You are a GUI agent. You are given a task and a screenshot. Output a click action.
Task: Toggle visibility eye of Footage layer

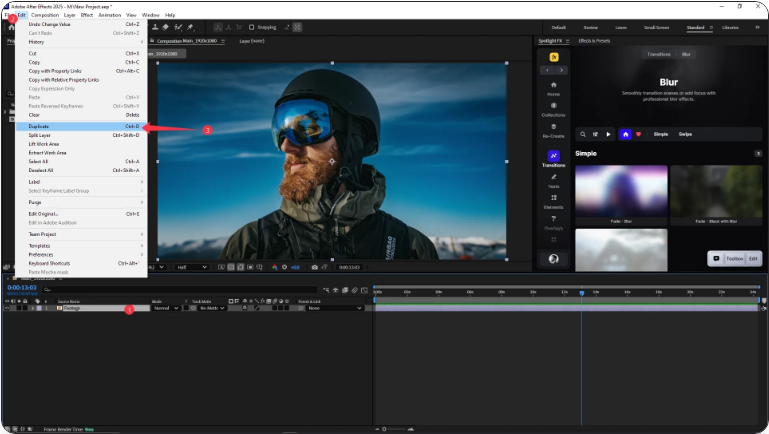pos(6,308)
